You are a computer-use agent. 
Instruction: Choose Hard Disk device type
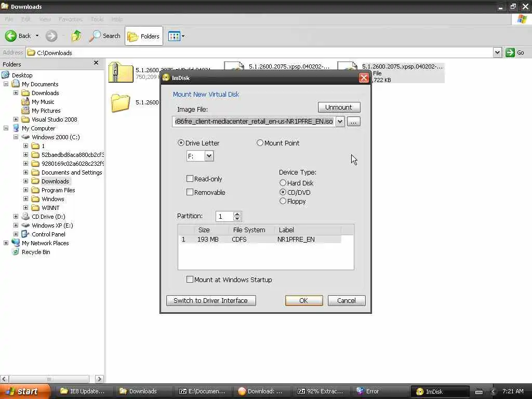283,182
